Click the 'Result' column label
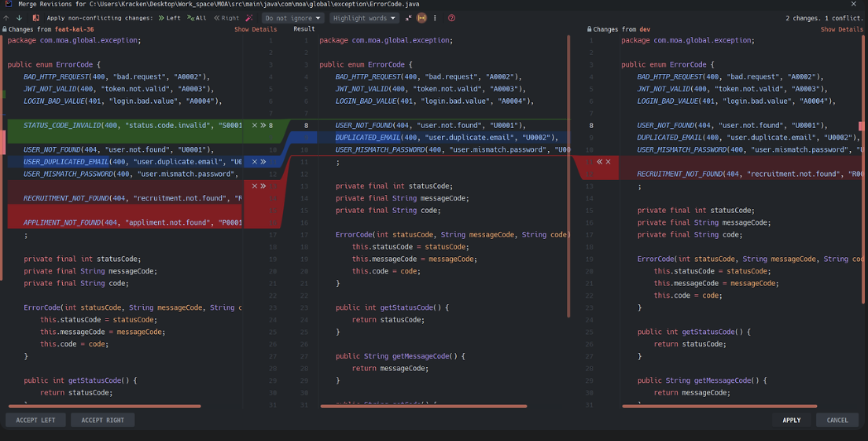The width and height of the screenshot is (868, 441). click(x=304, y=29)
